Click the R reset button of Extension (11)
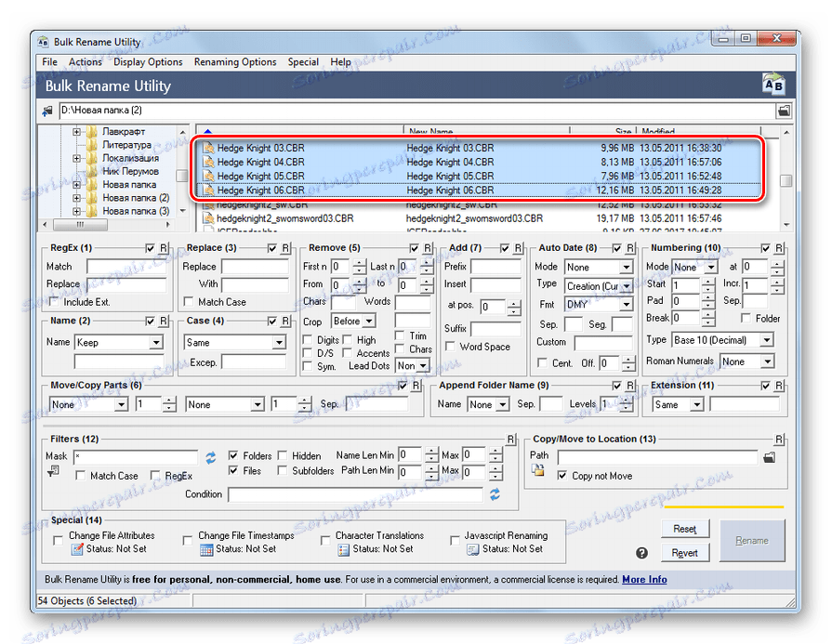The image size is (832, 644). 778,386
